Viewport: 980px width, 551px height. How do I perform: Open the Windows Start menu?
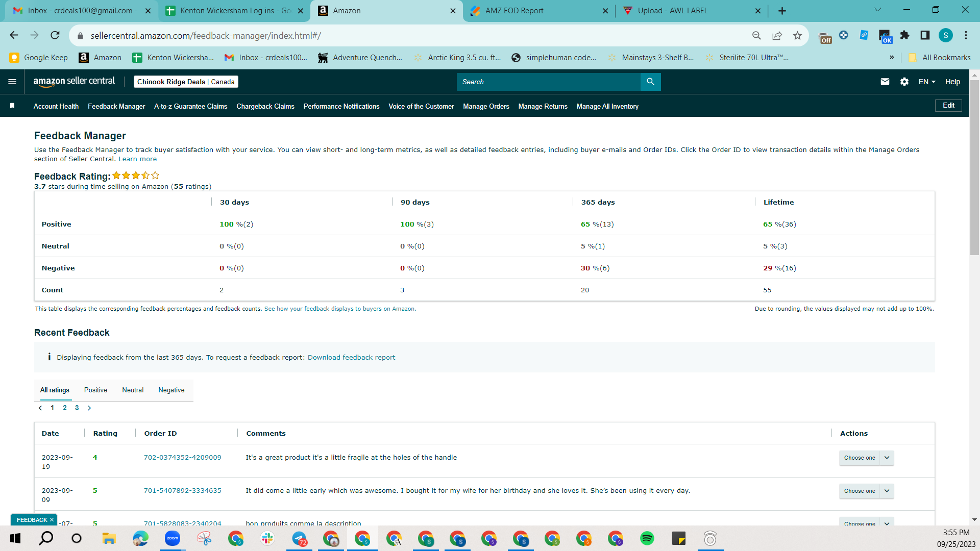tap(15, 538)
